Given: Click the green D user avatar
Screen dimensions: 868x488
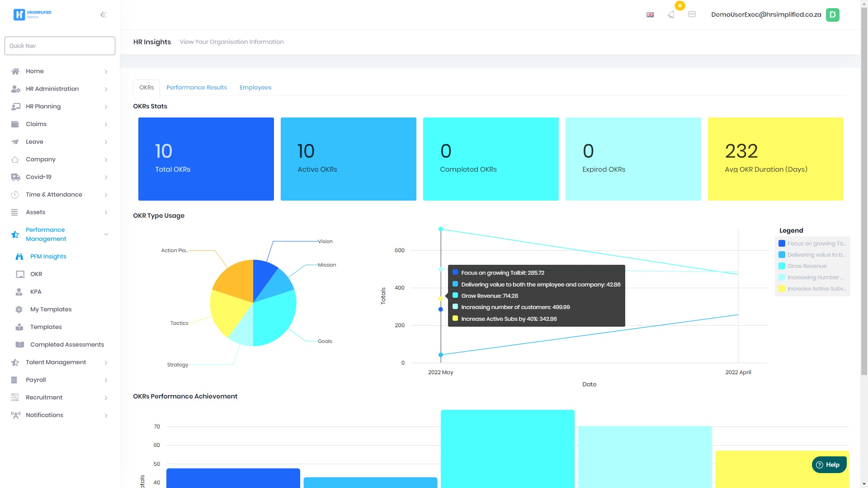Looking at the screenshot, I should pos(832,14).
